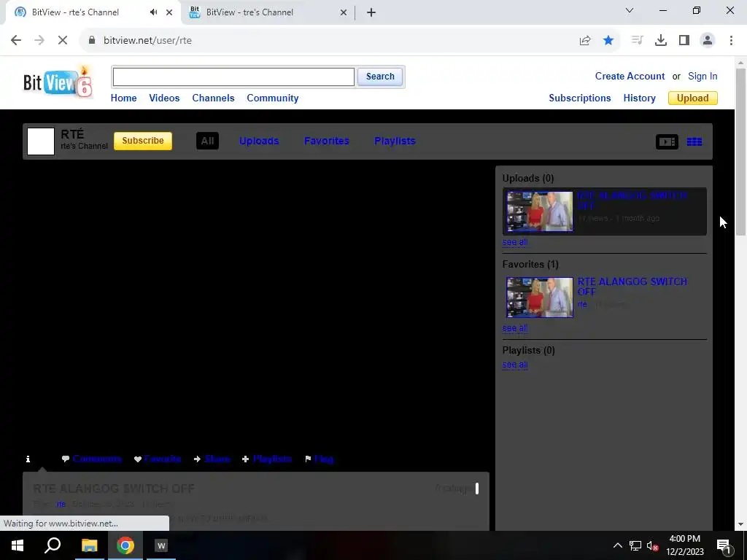Click Create Account link
Image resolution: width=747 pixels, height=560 pixels.
pos(630,76)
